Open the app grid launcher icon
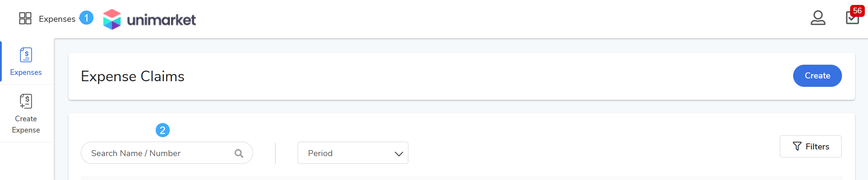The height and width of the screenshot is (180, 868). click(x=25, y=18)
